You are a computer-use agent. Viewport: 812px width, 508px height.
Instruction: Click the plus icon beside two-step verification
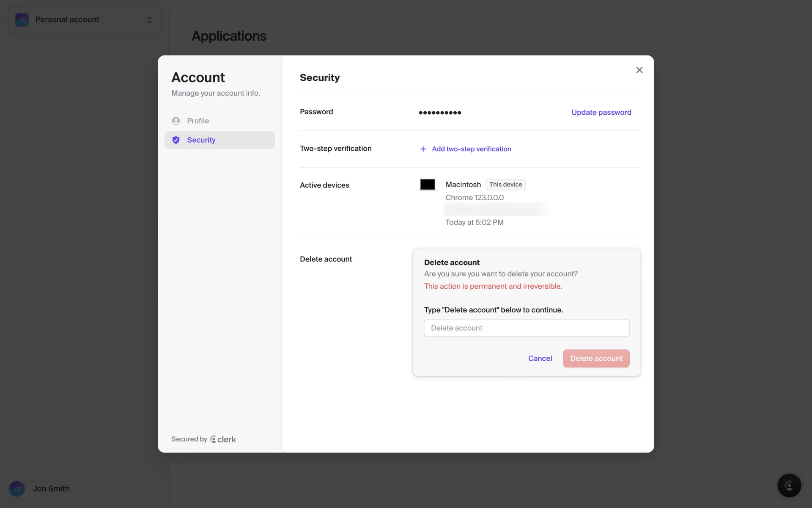423,149
